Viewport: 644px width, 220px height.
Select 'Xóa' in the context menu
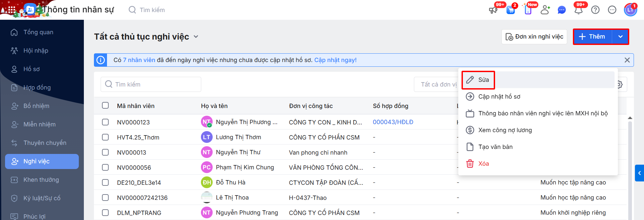(x=483, y=164)
